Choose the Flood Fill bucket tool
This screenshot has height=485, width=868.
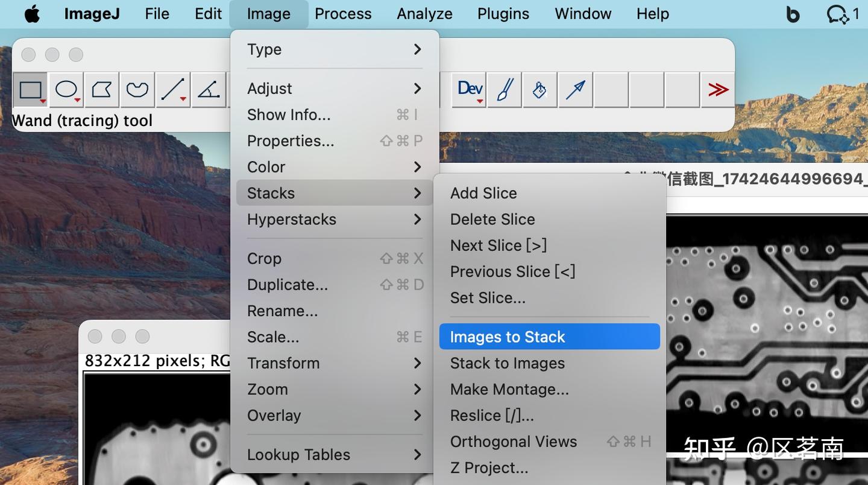coord(539,90)
